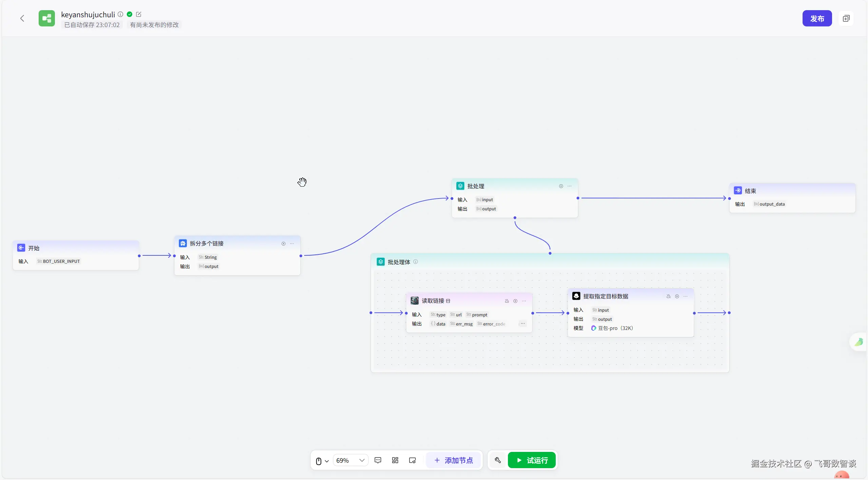The height and width of the screenshot is (480, 868).
Task: Click the edit pencil beside keyanshujuchuli
Action: pos(138,14)
